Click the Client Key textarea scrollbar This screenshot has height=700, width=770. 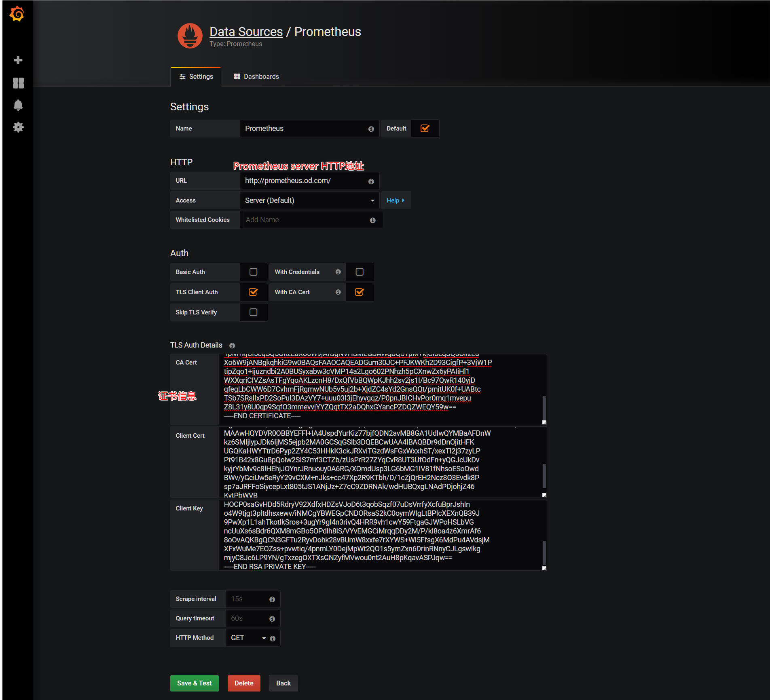[x=544, y=553]
